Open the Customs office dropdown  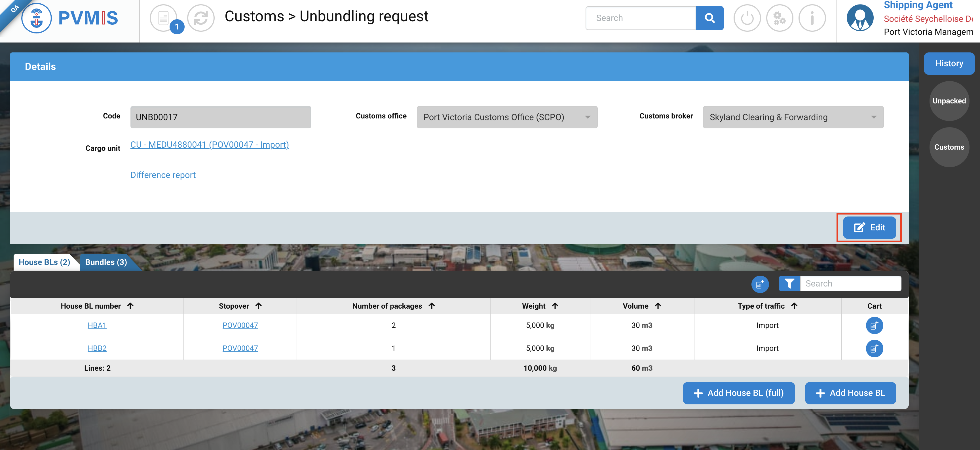(507, 117)
